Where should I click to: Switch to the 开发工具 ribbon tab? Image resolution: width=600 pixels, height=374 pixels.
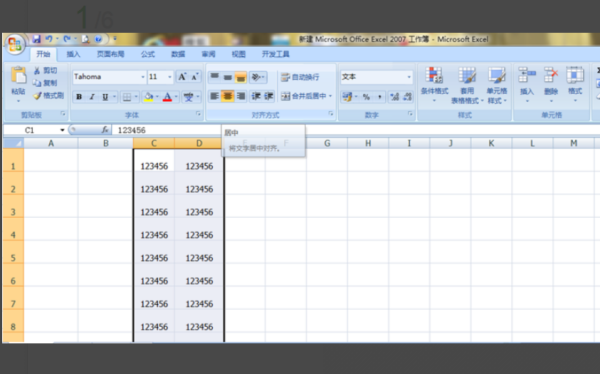click(275, 54)
